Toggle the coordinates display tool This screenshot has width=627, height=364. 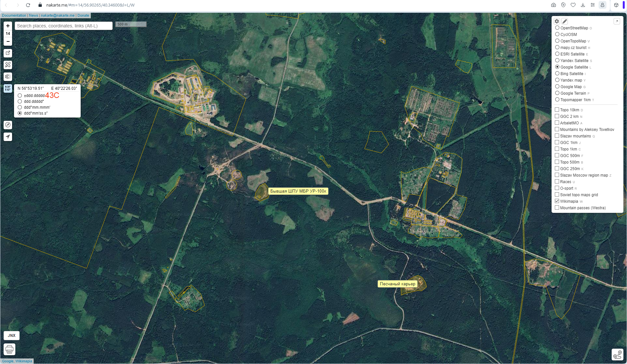pos(8,88)
